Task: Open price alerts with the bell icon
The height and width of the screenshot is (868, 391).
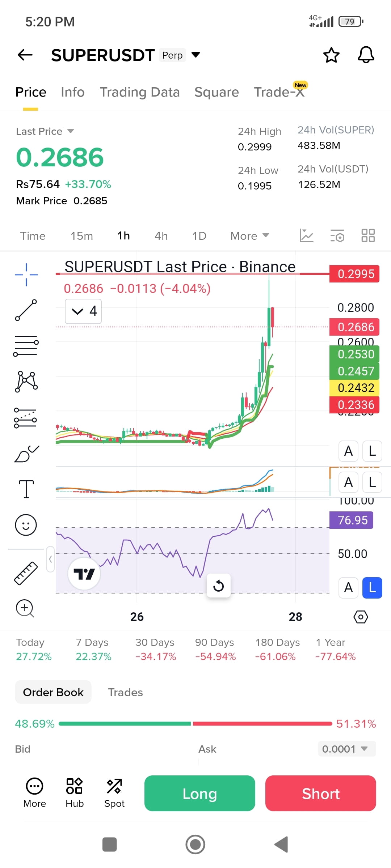Action: coord(366,55)
